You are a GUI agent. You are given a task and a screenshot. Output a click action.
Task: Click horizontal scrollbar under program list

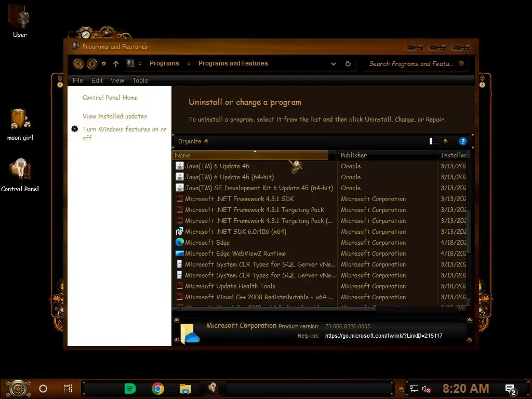[x=277, y=309]
